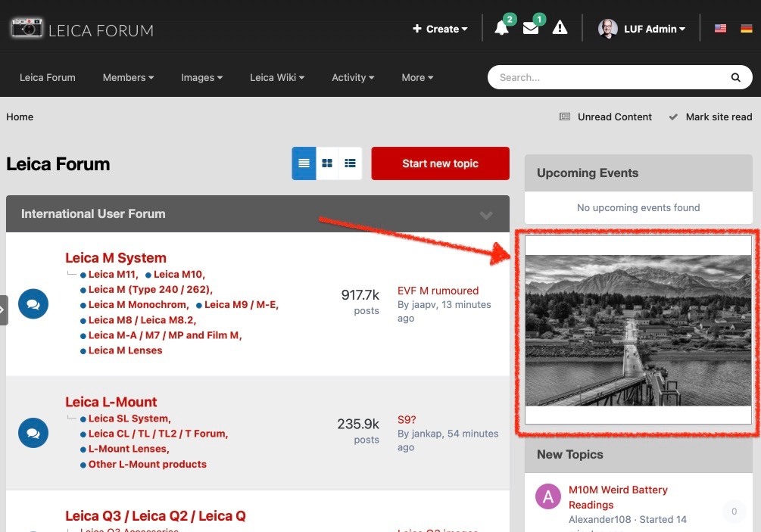
Task: Click the Start new topic button
Action: click(x=440, y=163)
